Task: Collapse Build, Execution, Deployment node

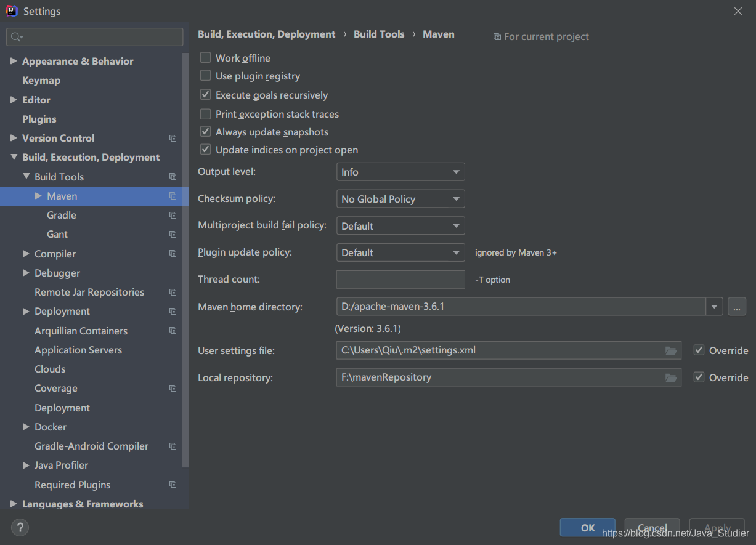Action: 14,157
